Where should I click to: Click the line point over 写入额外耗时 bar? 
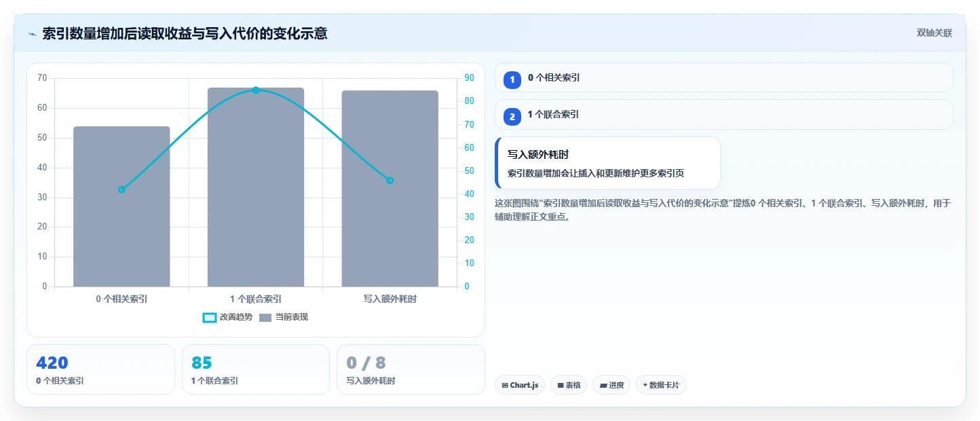click(x=390, y=180)
